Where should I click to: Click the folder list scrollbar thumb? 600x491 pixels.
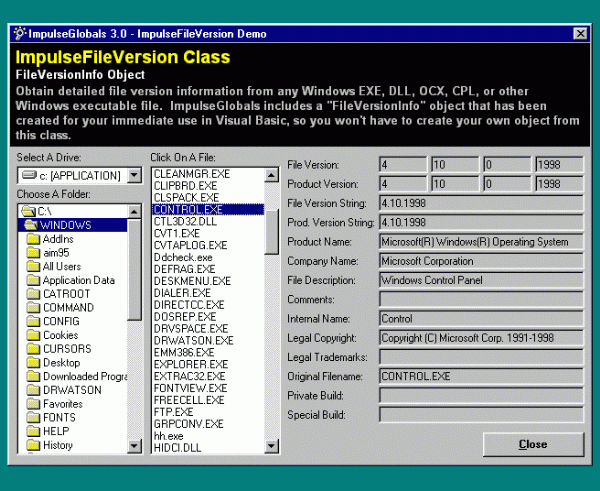point(134,269)
